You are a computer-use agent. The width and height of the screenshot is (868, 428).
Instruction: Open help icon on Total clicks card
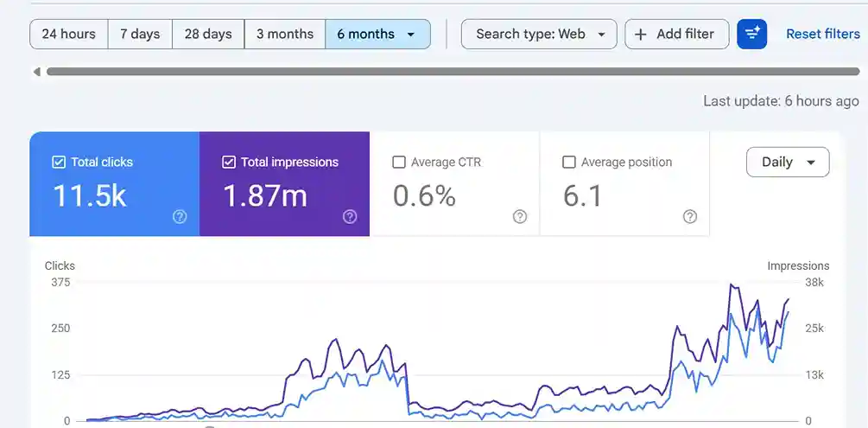180,217
